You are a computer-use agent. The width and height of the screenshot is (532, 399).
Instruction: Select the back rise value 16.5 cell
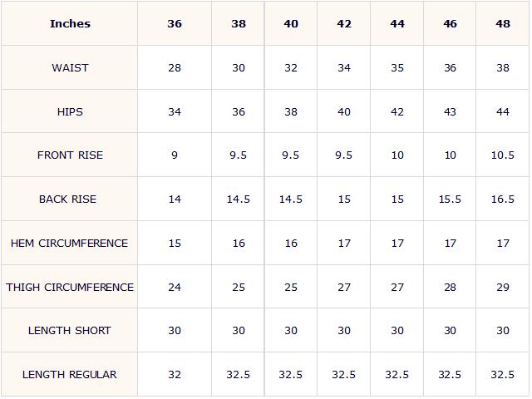click(502, 199)
